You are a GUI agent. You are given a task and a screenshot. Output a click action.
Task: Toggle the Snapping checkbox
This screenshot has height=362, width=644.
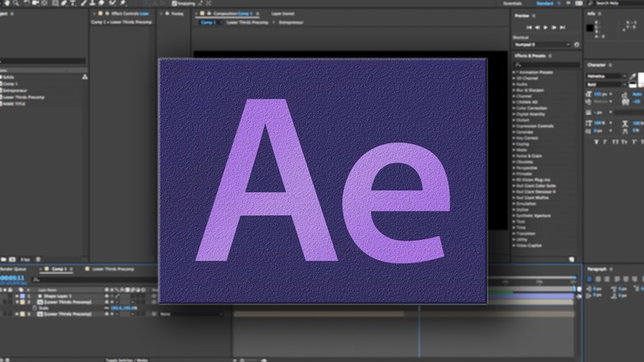tap(174, 3)
